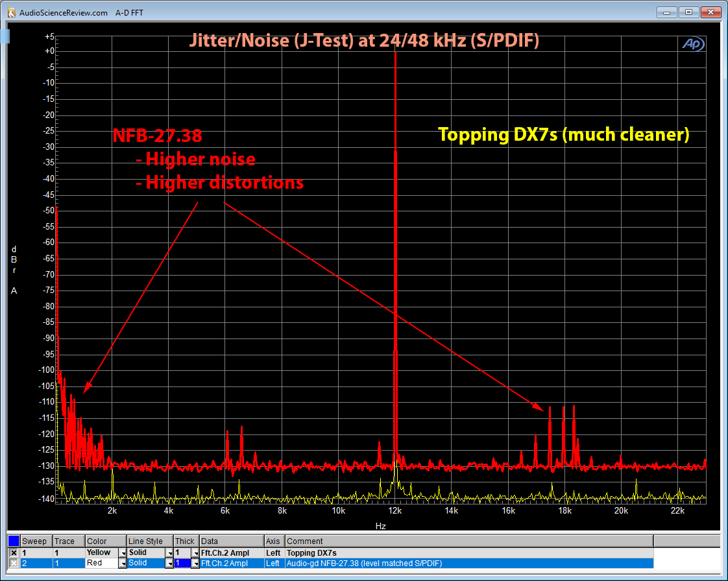Viewport: 728px width, 581px height.
Task: Click the Comment column header
Action: (x=469, y=541)
